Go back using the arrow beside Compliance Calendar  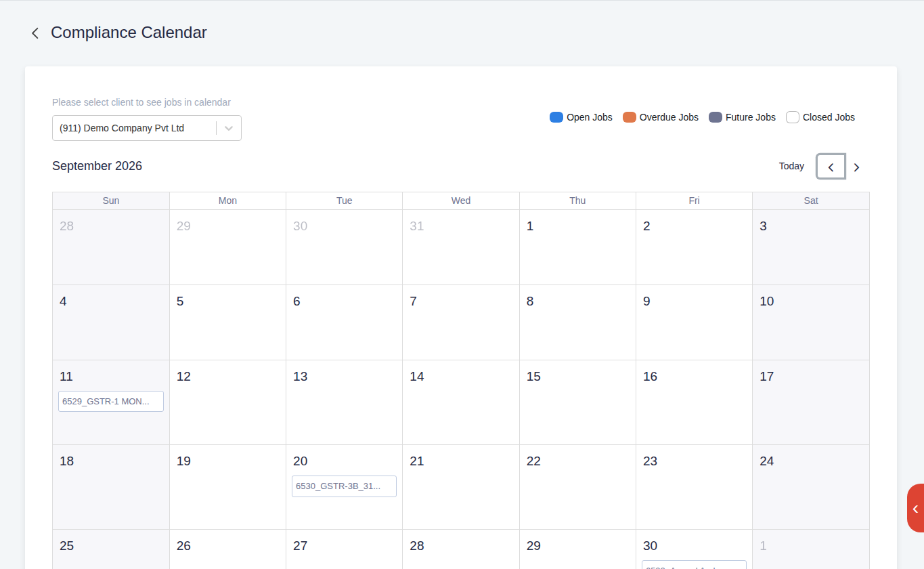35,33
